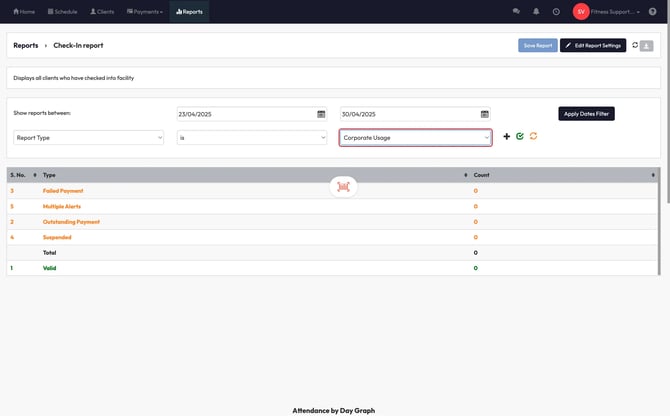
Task: Click the Apply Dates Filter button
Action: [586, 114]
